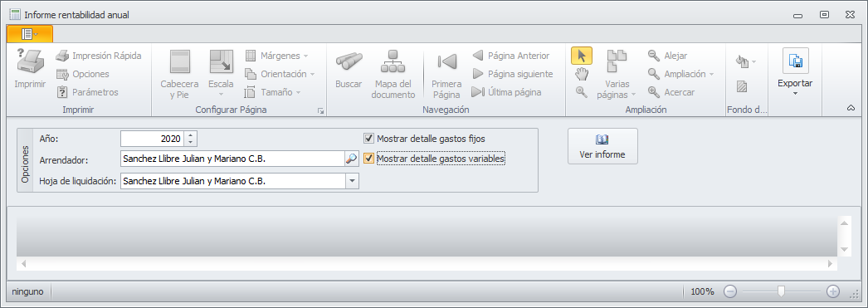Click the Imprimir printer icon
868x308 pixels.
30,61
